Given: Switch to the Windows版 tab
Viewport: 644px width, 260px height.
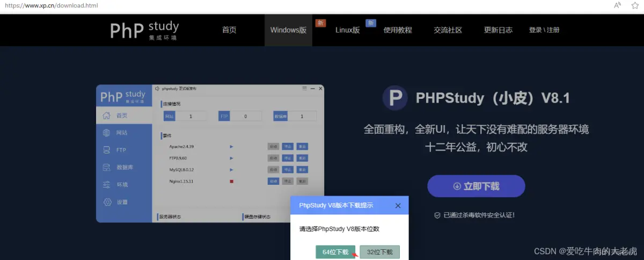Looking at the screenshot, I should pos(288,30).
